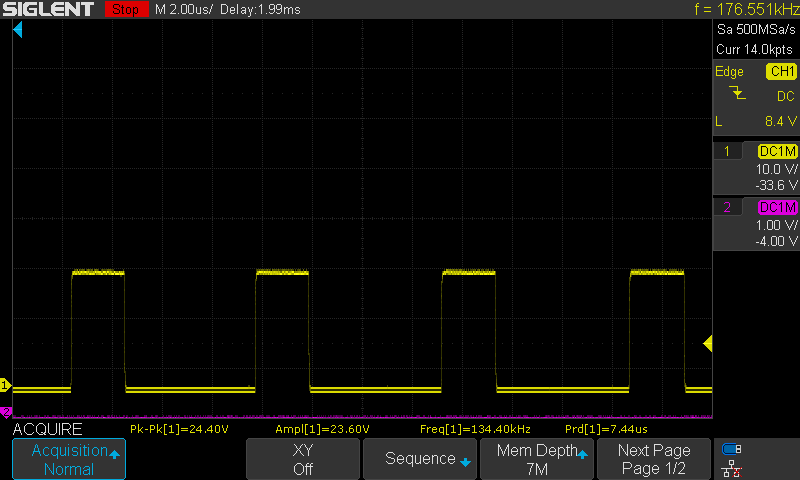This screenshot has height=480, width=800.
Task: Click the channel 2 ground marker
Action: coord(6,412)
